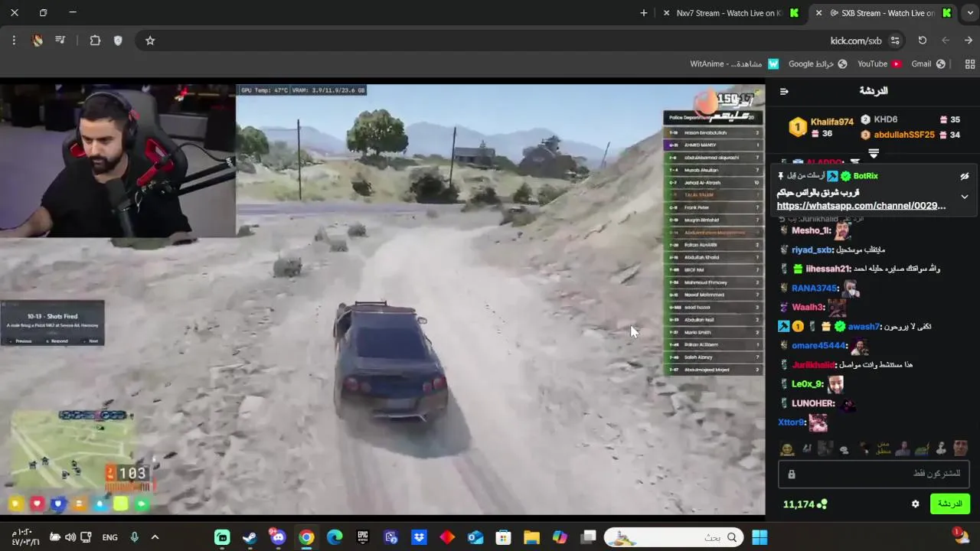This screenshot has height=551, width=980.
Task: Open chat settings gear icon
Action: (915, 504)
